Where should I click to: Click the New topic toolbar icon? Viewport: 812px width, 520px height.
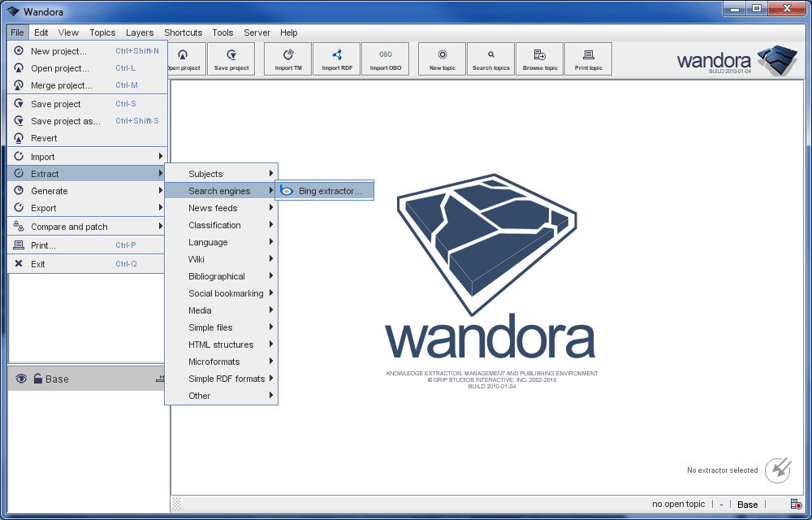[x=442, y=59]
